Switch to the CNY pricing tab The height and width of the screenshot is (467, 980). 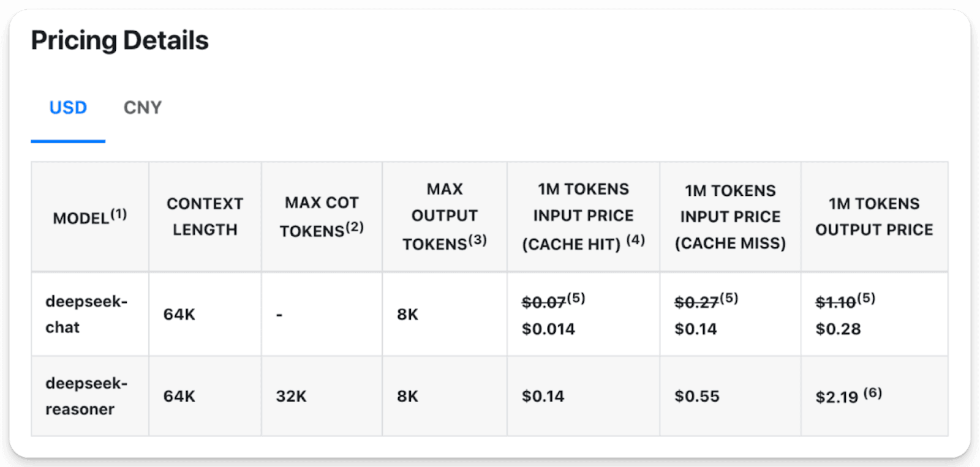(x=142, y=107)
